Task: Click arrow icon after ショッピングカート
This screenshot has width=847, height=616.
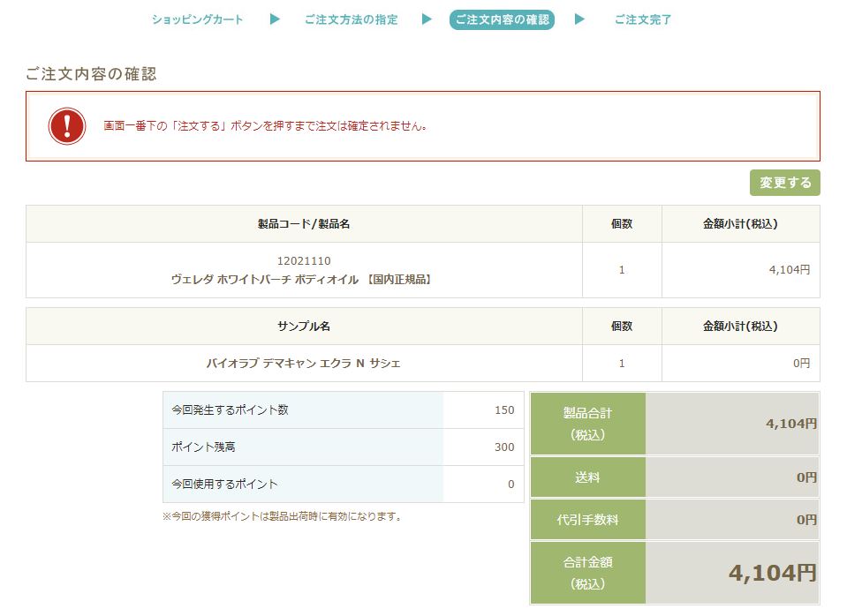Action: click(275, 19)
